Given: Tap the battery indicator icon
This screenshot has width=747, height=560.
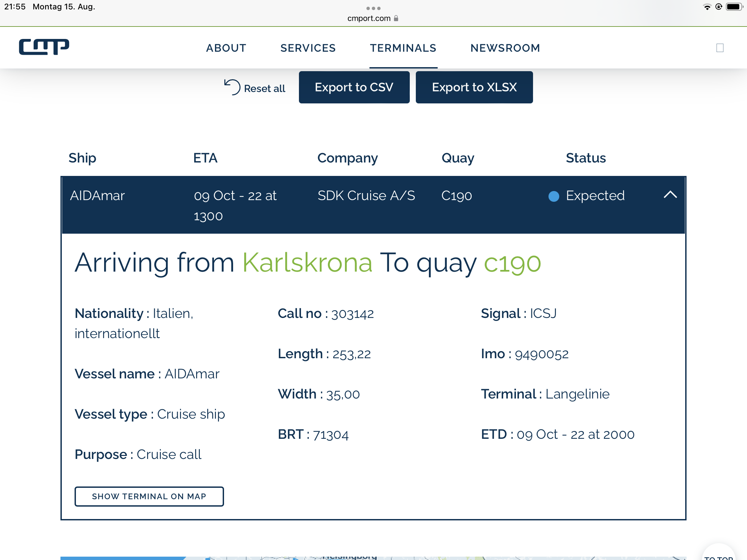Looking at the screenshot, I should pyautogui.click(x=734, y=7).
